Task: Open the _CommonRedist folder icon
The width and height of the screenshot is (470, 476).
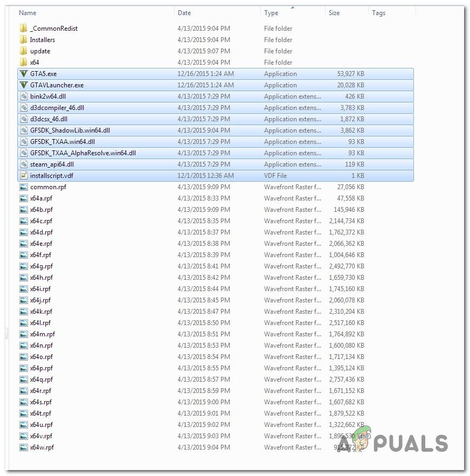Action: (x=23, y=28)
